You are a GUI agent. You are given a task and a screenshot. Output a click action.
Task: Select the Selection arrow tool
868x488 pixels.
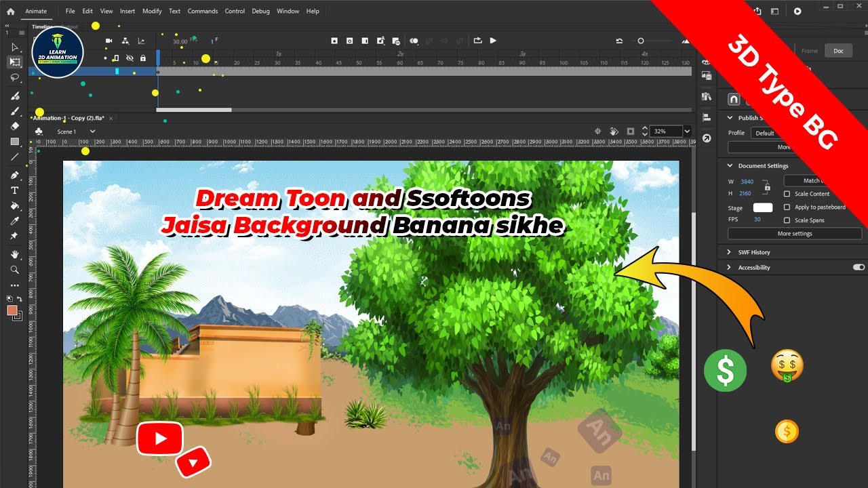tap(14, 47)
